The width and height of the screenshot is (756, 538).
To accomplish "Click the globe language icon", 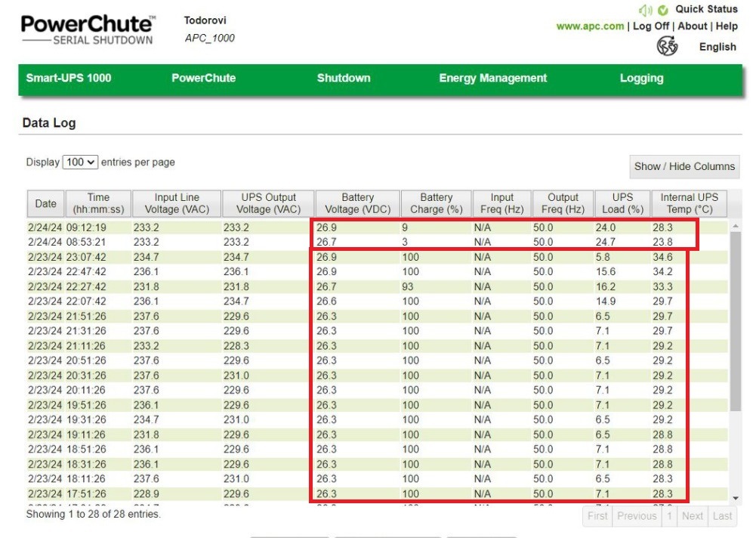I will [667, 46].
